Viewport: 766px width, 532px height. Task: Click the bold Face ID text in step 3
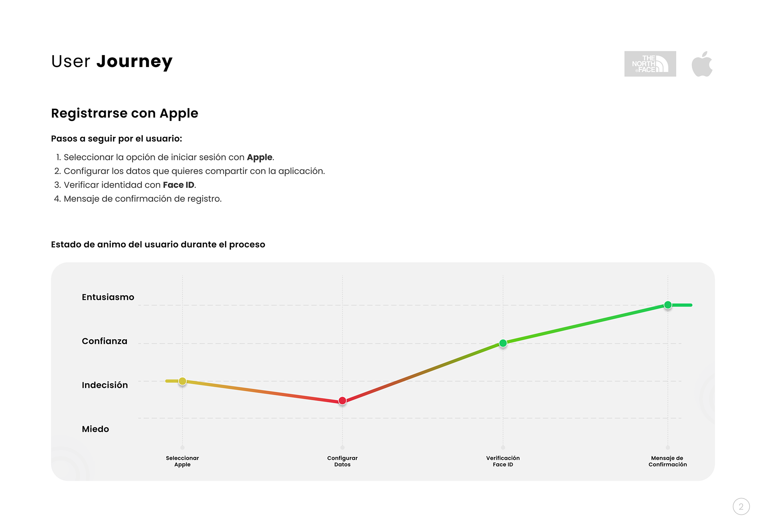point(178,185)
